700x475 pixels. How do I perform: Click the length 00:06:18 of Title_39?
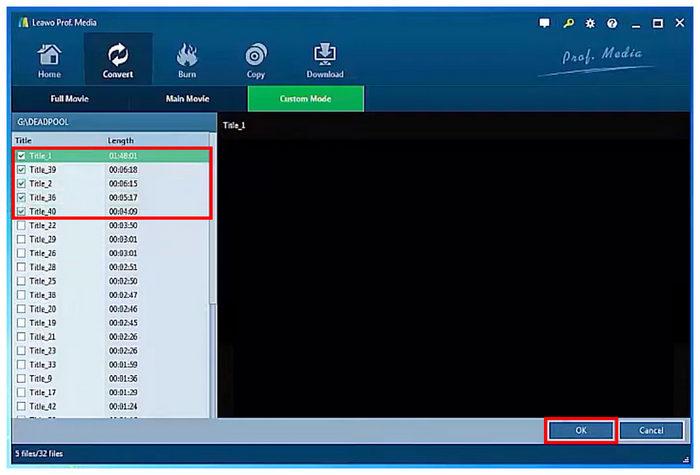click(123, 170)
